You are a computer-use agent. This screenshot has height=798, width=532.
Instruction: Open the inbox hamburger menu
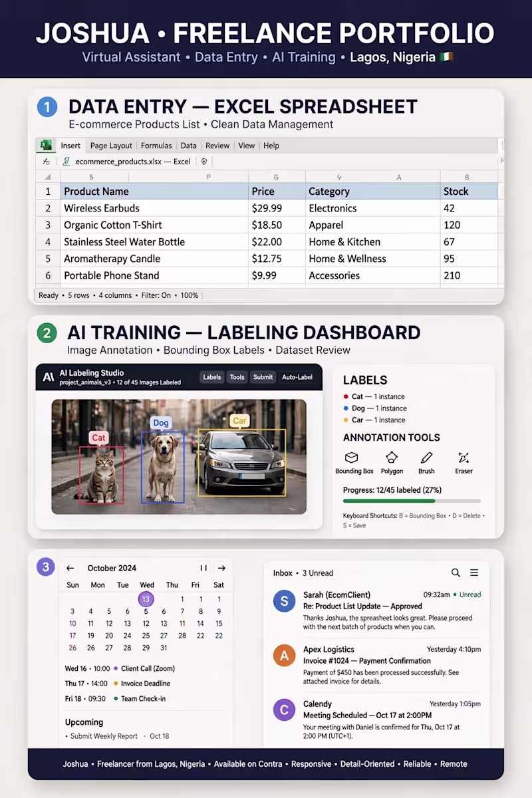[474, 573]
